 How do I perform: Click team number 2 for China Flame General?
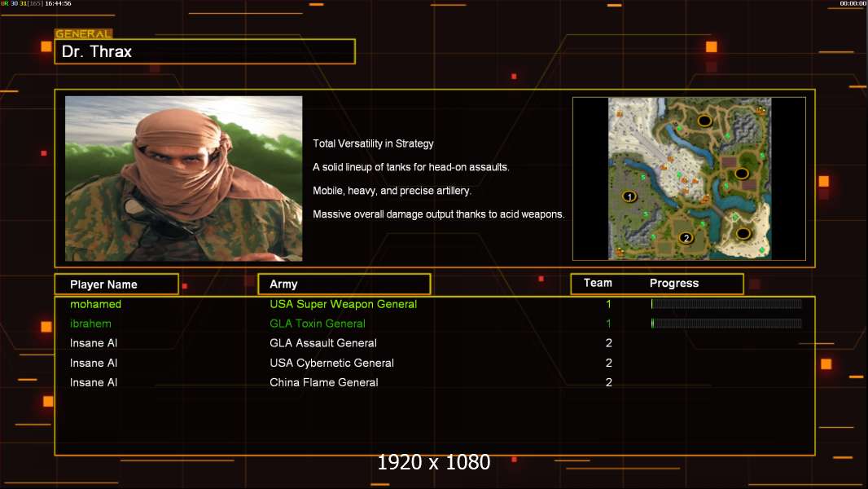tap(608, 382)
